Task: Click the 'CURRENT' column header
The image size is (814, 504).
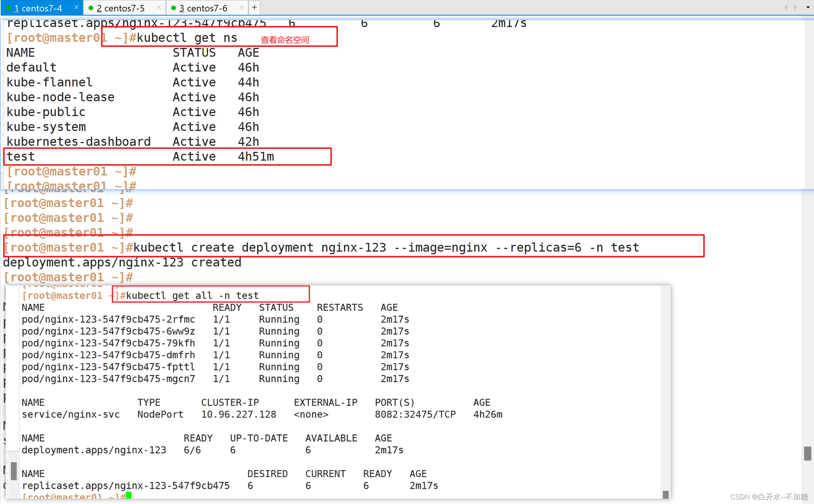Action: pos(326,474)
